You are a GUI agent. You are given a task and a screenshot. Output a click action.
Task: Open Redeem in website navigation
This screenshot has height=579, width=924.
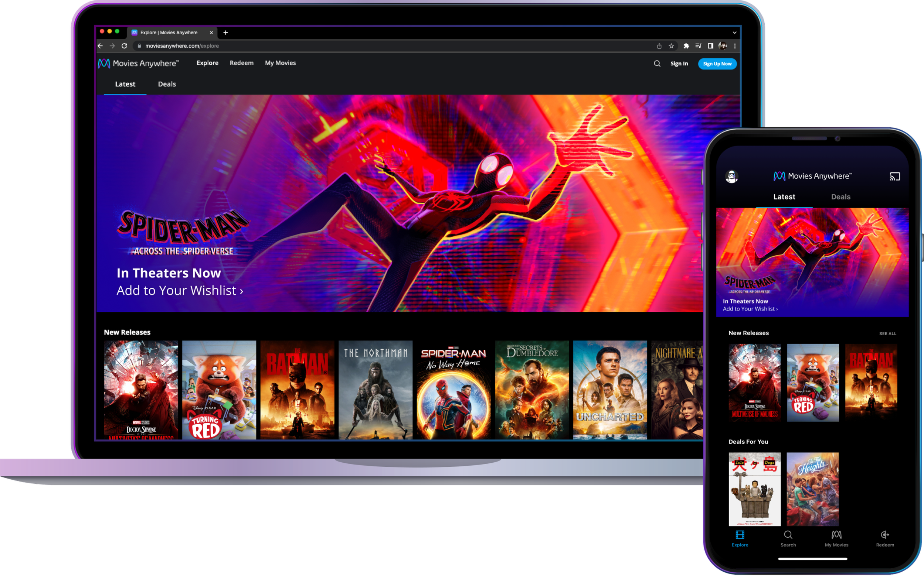pos(241,63)
